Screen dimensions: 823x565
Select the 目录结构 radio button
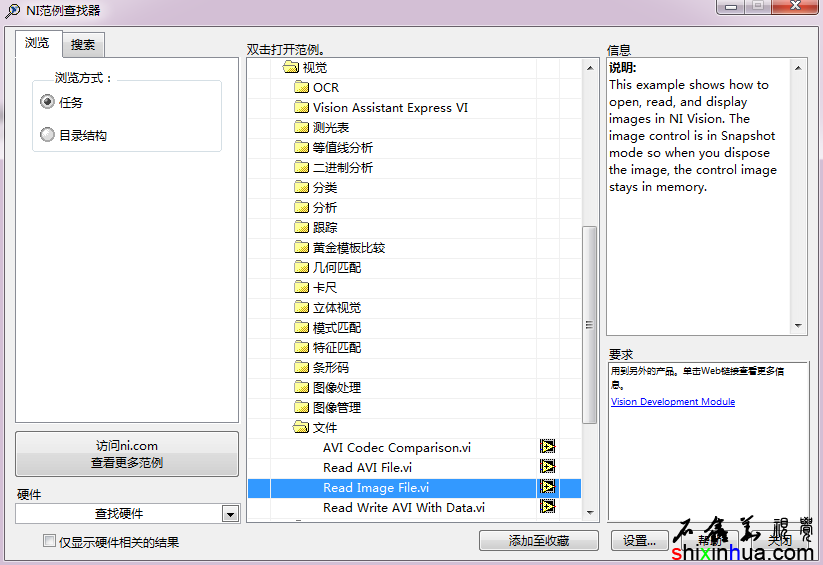pos(47,135)
